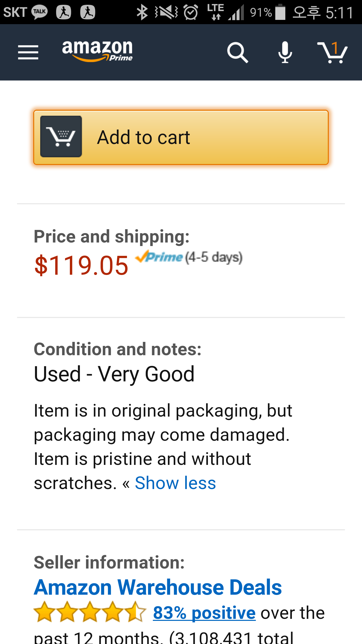Tap the LTE data indicator
362x644 pixels.
coord(215,12)
